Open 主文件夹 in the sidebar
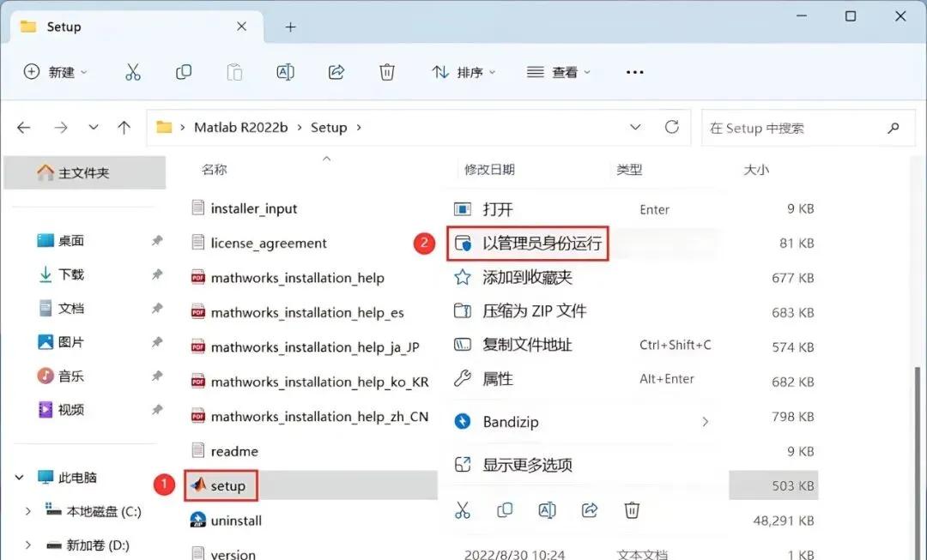Viewport: 927px width, 560px height. point(84,173)
